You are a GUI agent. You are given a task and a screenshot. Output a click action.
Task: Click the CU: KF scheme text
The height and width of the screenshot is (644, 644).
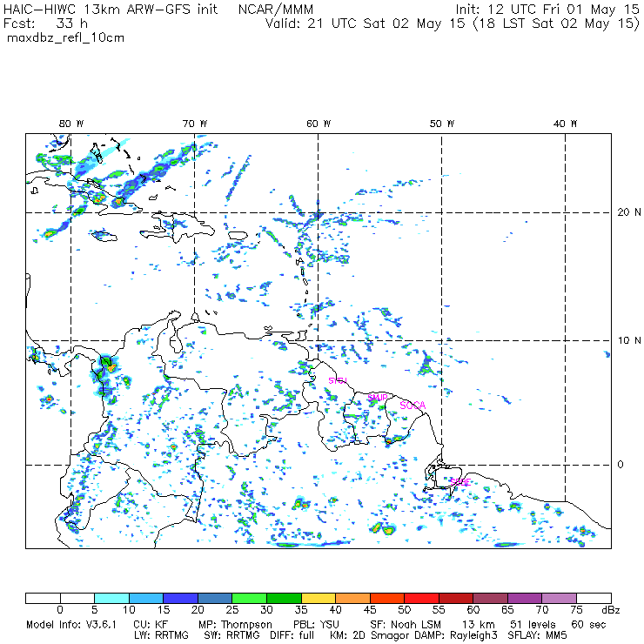point(151,625)
